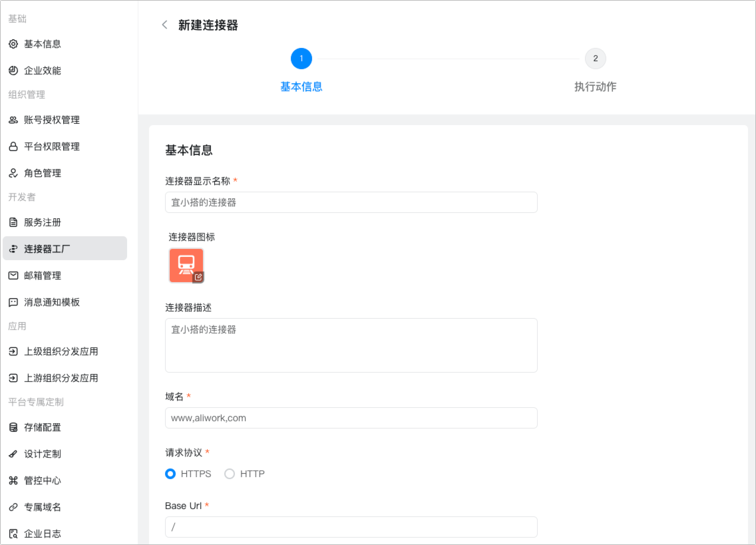Viewport: 756px width, 545px height.
Task: Click the 上级组织分发应用 arrow icon
Action: tap(13, 351)
